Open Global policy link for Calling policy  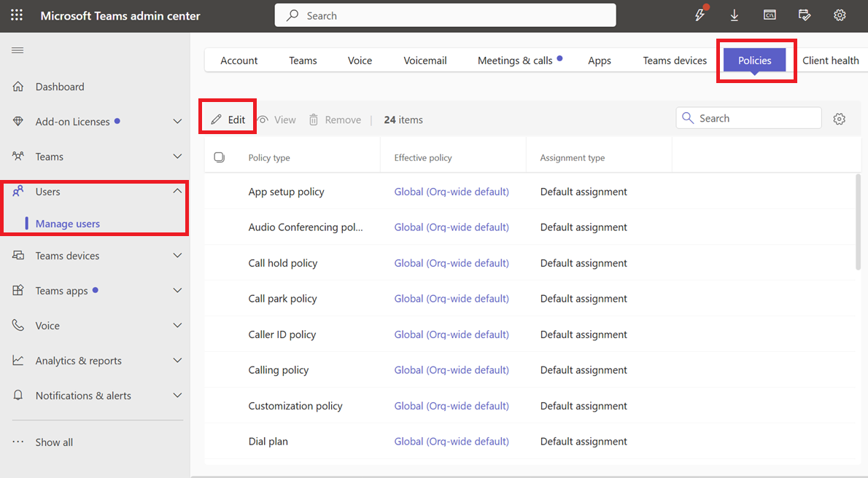click(452, 369)
